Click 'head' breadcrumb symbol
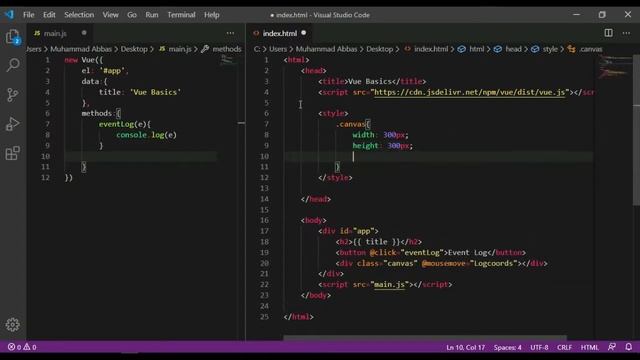Viewport: 640px width, 360px height. 513,49
